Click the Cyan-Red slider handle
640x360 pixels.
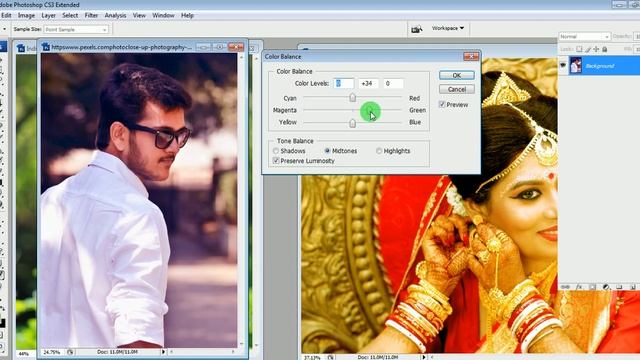[352, 98]
